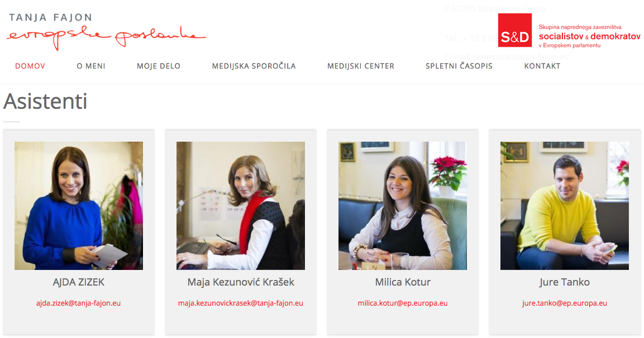The height and width of the screenshot is (338, 644).
Task: Select MOJE DELO in the navigation
Action: pyautogui.click(x=159, y=66)
